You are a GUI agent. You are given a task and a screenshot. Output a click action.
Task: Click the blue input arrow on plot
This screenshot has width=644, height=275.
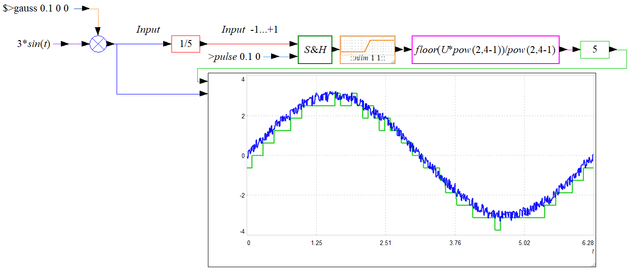[203, 94]
